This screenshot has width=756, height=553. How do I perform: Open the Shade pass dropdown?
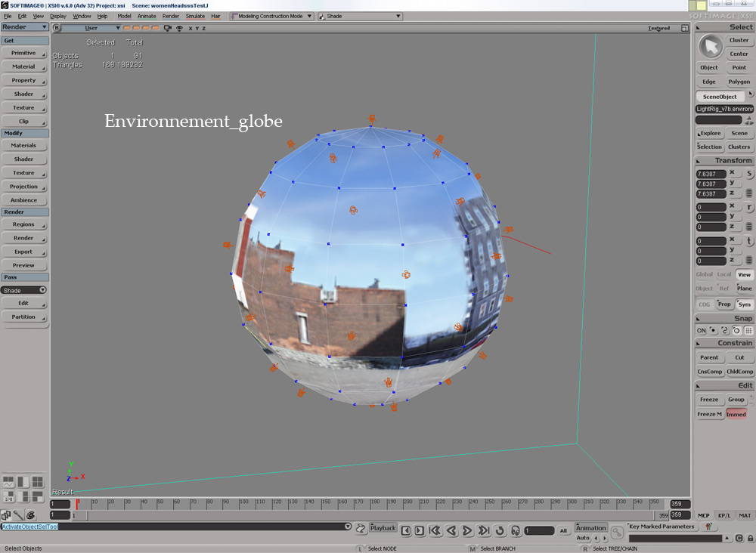point(23,290)
